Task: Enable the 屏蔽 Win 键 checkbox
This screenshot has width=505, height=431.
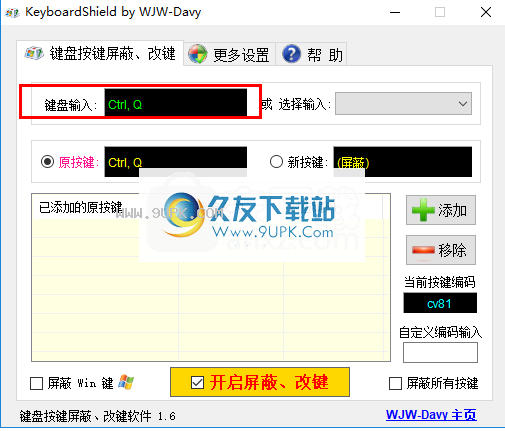Action: coord(36,383)
